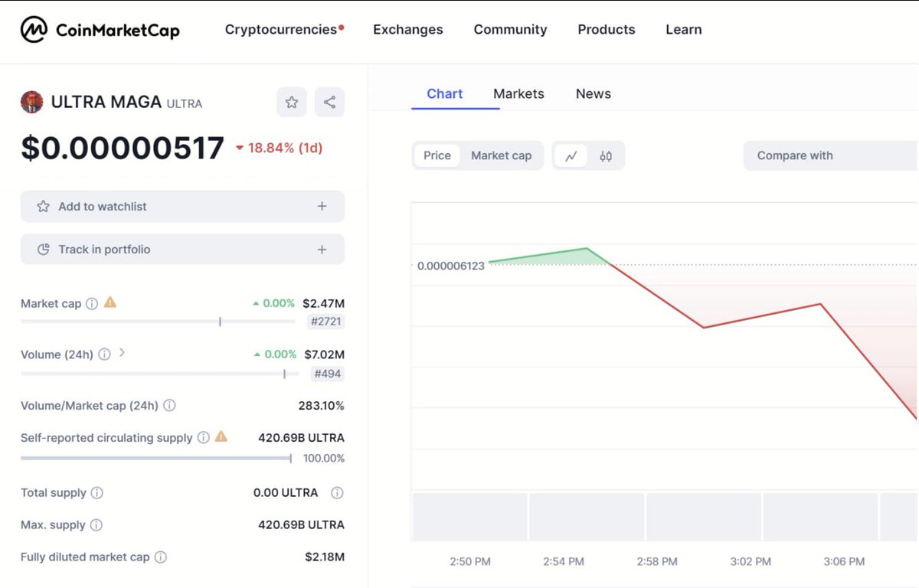
Task: Click plus icon on Add to watchlist
Action: [x=322, y=207]
